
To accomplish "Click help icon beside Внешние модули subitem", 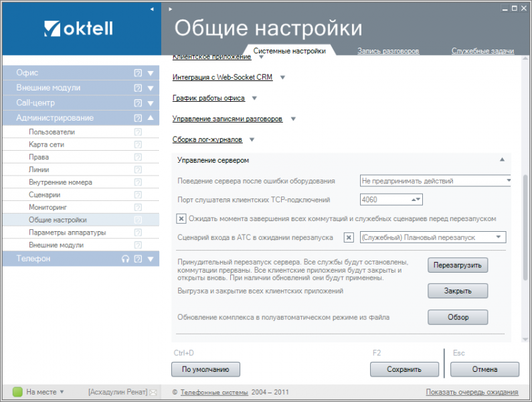I will [x=138, y=245].
